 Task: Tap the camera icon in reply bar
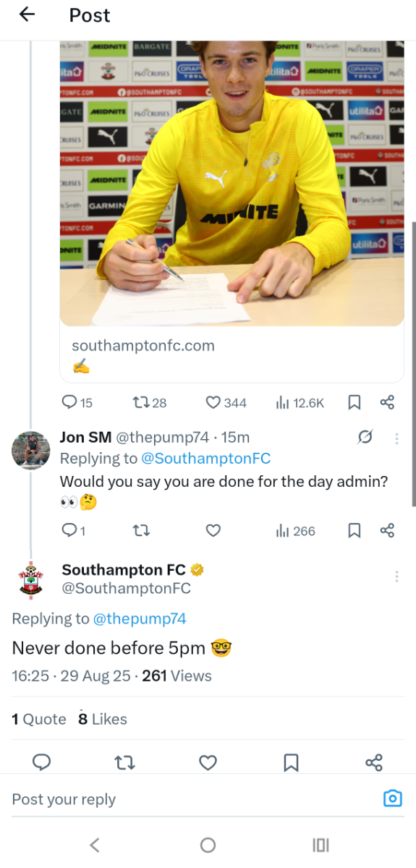click(392, 798)
